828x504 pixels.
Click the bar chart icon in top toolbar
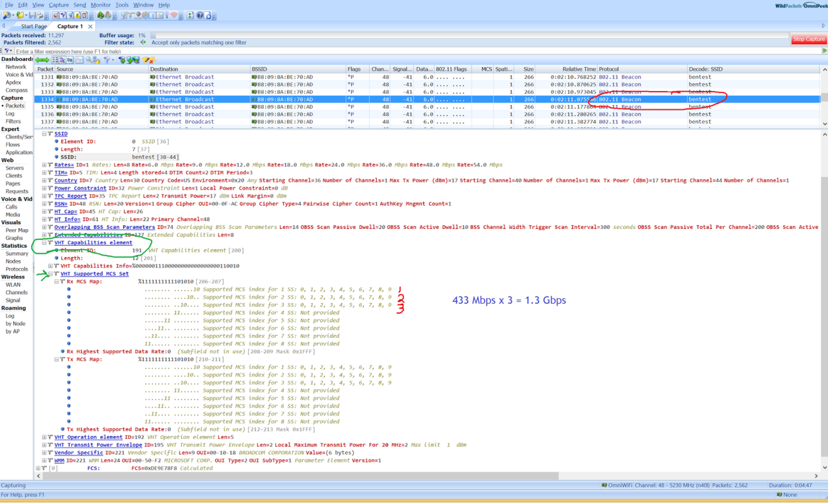(160, 16)
